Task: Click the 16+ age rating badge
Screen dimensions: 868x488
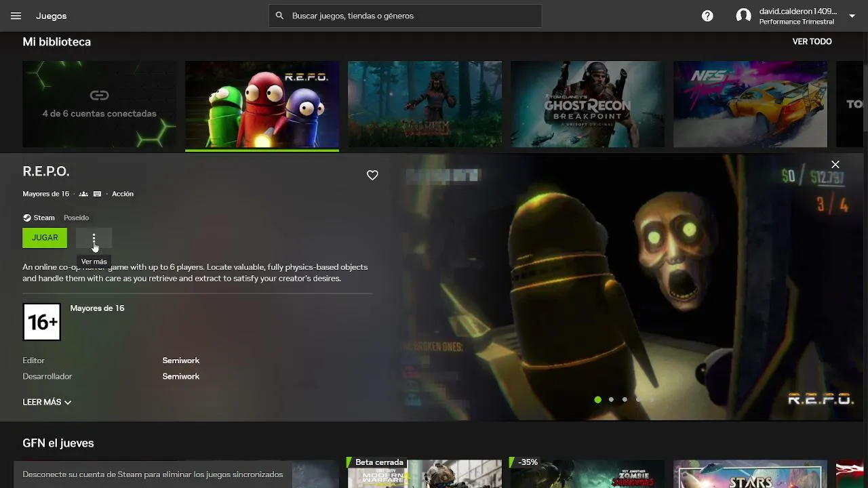Action: [x=42, y=322]
